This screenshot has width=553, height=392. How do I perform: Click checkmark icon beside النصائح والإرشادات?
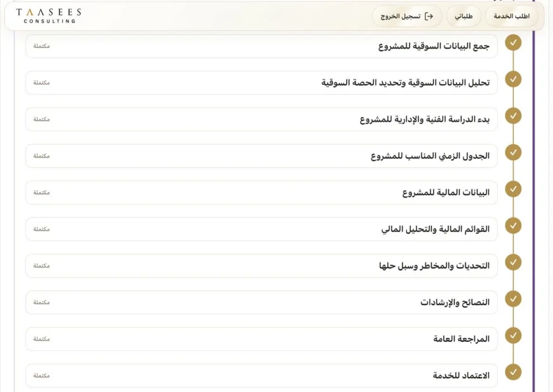513,299
